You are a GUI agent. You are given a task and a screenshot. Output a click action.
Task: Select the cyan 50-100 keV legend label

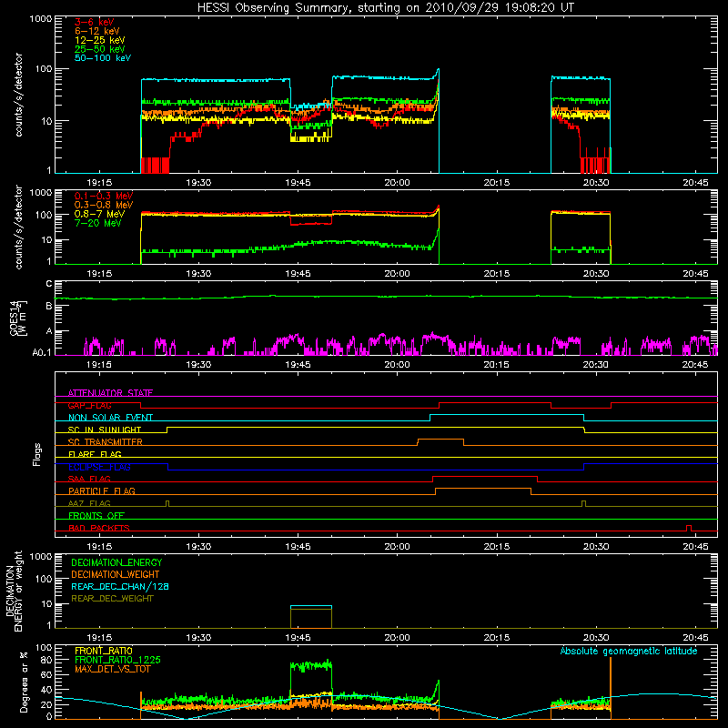(103, 58)
